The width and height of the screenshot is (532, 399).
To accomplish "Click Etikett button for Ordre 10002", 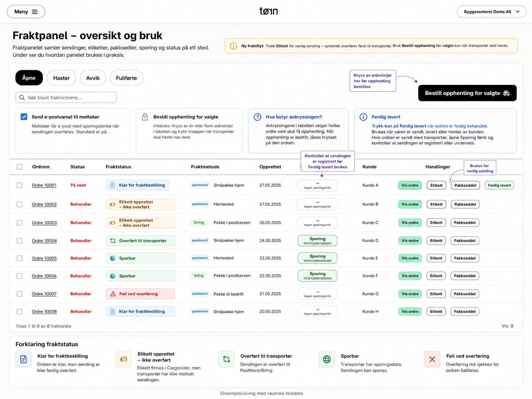I will click(x=436, y=204).
